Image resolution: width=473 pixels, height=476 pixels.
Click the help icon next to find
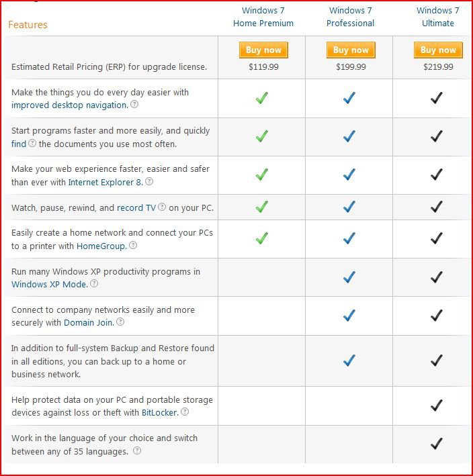click(x=32, y=143)
